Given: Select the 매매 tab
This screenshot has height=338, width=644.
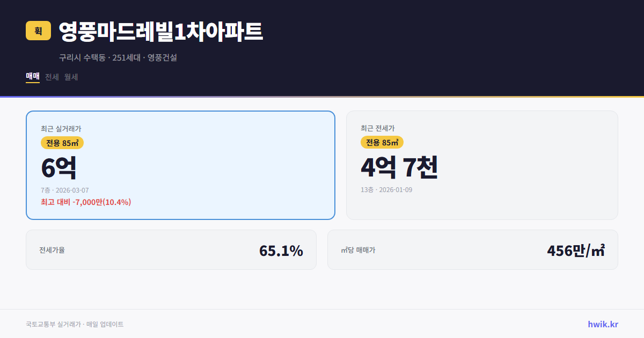Looking at the screenshot, I should (32, 77).
